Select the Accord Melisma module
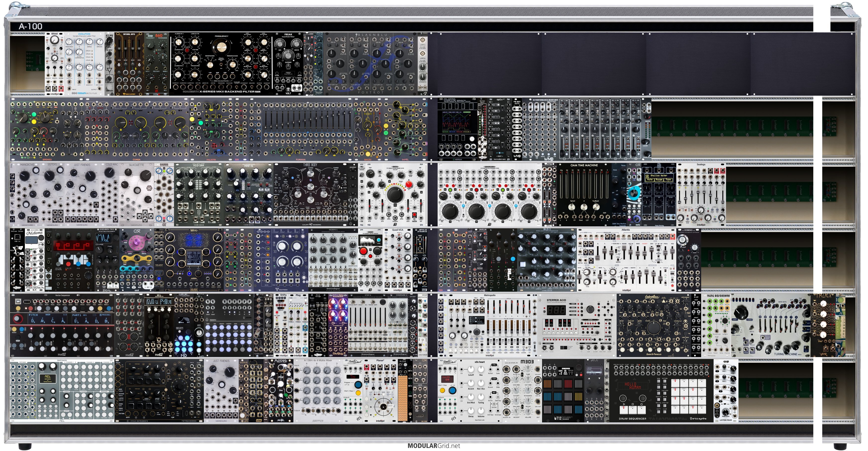 (x=35, y=260)
